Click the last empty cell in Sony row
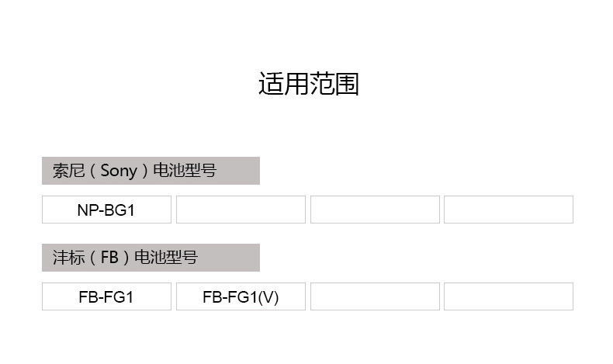Viewport: 613px width, 364px height. [x=508, y=210]
